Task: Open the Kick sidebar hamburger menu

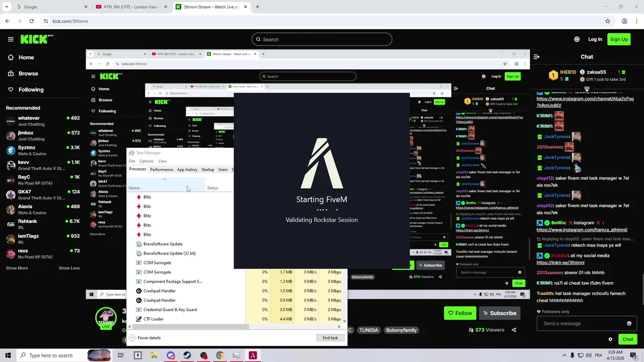Action: coord(11,39)
